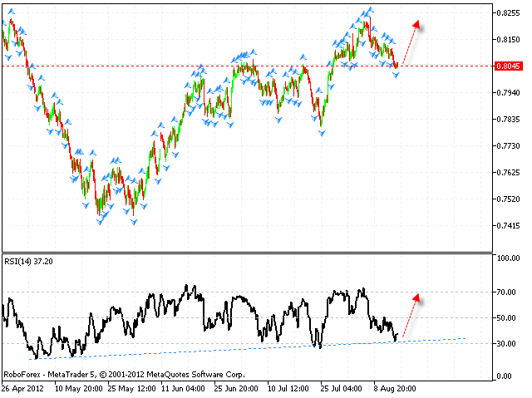This screenshot has height=398, width=532.
Task: Click the 70.00 RSI level label
Action: coord(506,292)
